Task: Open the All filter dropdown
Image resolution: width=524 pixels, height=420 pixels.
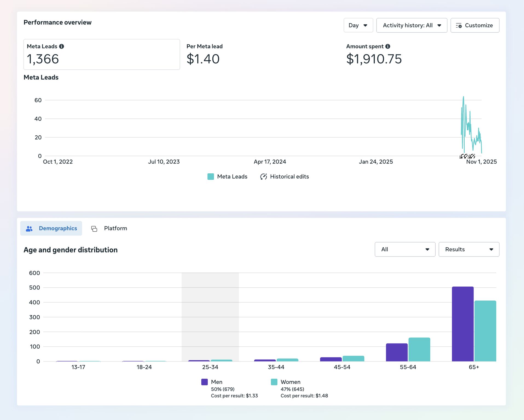Action: [405, 249]
